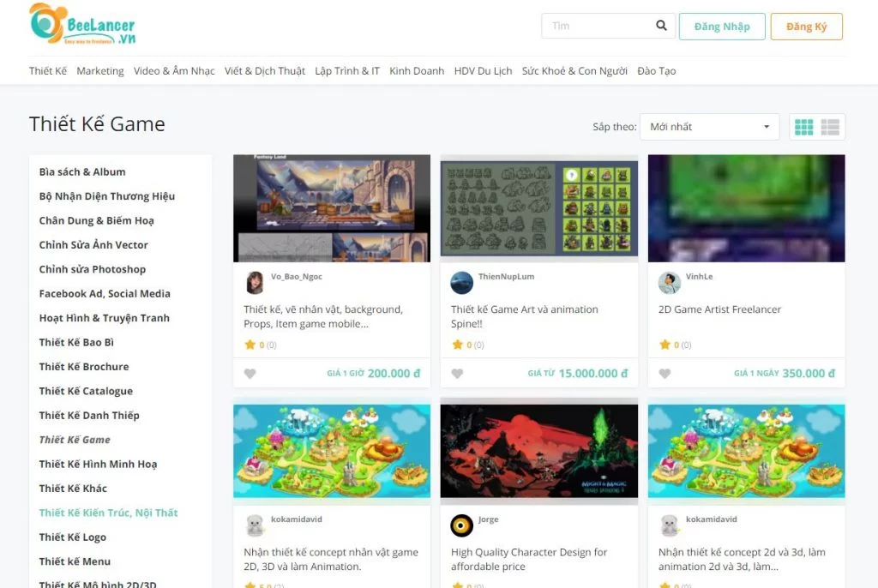878x588 pixels.
Task: Open 'Nhận thiết kế concept nhân vật game' title
Action: click(331, 560)
